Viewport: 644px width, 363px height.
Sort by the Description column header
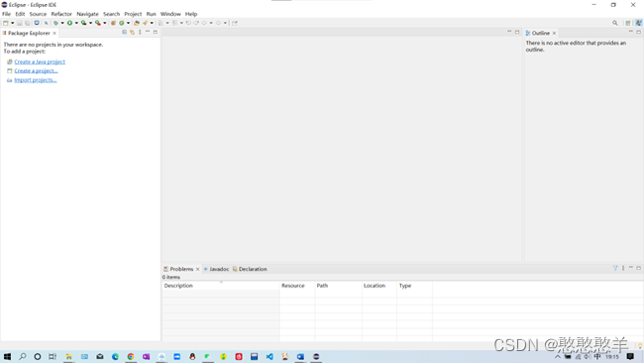(x=221, y=286)
